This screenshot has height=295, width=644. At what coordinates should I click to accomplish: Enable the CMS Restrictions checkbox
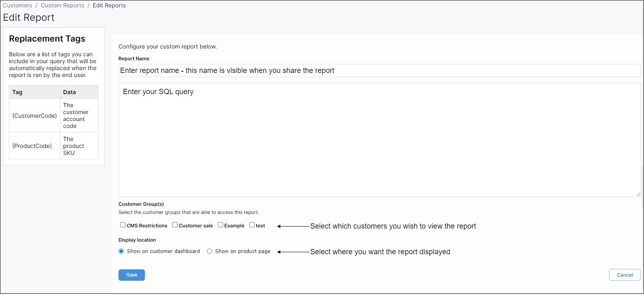tap(123, 225)
